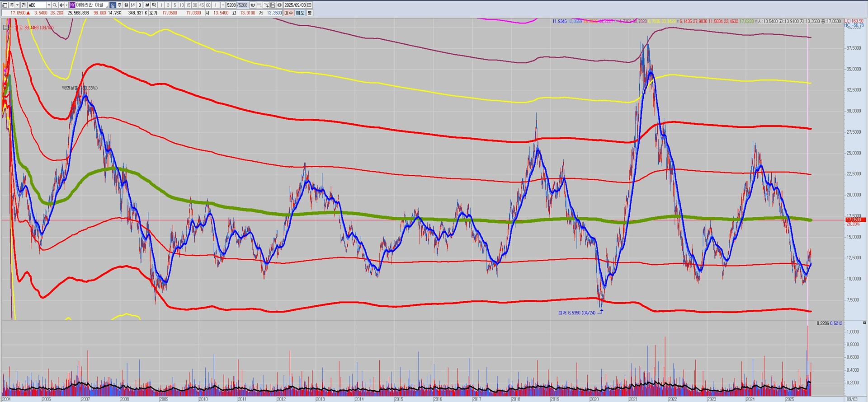This screenshot has width=868, height=402.
Task: Open the dropdown next to 주 category
Action: (x=17, y=5)
